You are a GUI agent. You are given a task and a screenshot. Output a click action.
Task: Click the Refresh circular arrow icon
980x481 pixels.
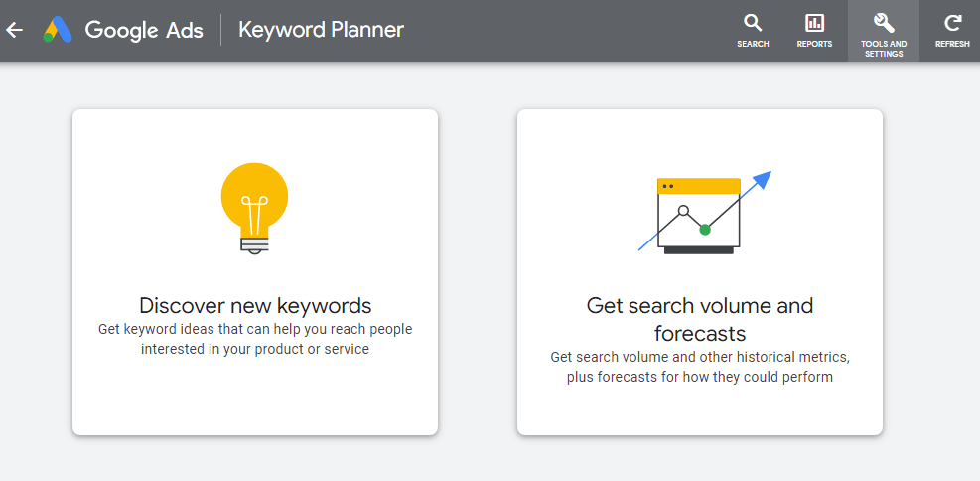point(952,24)
